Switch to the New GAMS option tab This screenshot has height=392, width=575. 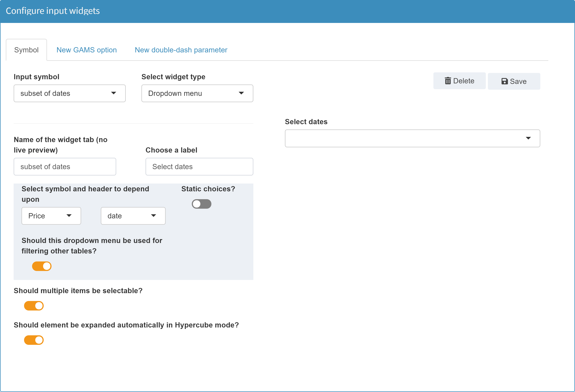[x=86, y=50]
